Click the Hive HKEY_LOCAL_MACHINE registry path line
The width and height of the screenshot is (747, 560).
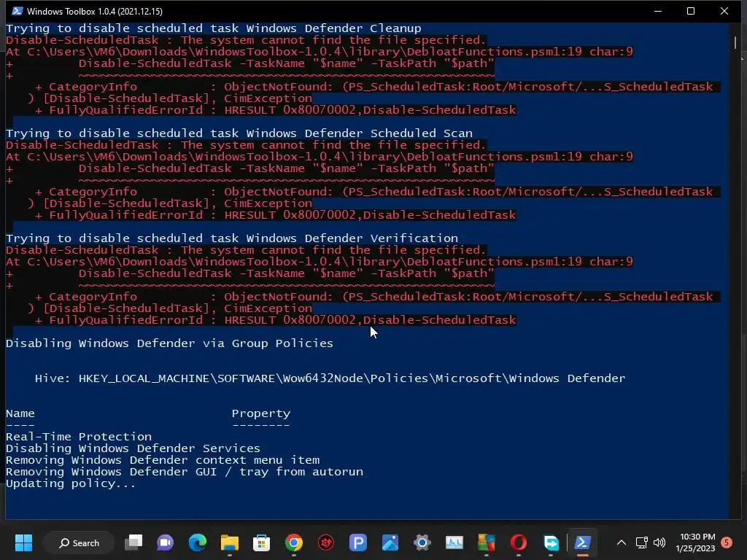pyautogui.click(x=330, y=378)
